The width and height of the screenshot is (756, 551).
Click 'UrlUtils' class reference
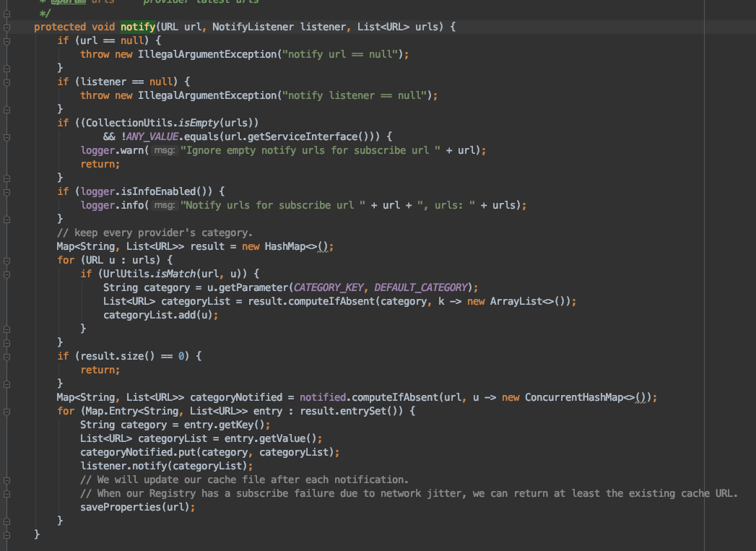click(126, 274)
